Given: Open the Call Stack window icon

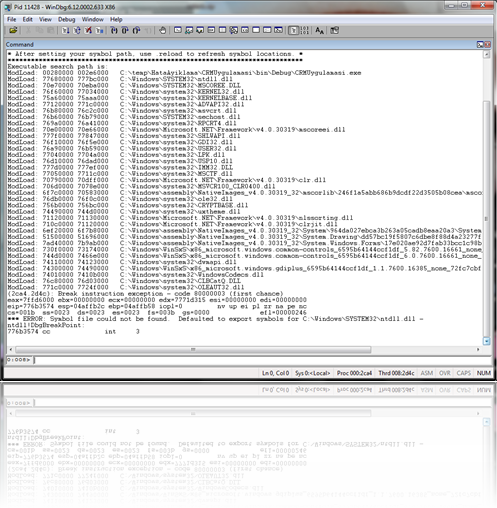Looking at the screenshot, I should pyautogui.click(x=234, y=30).
